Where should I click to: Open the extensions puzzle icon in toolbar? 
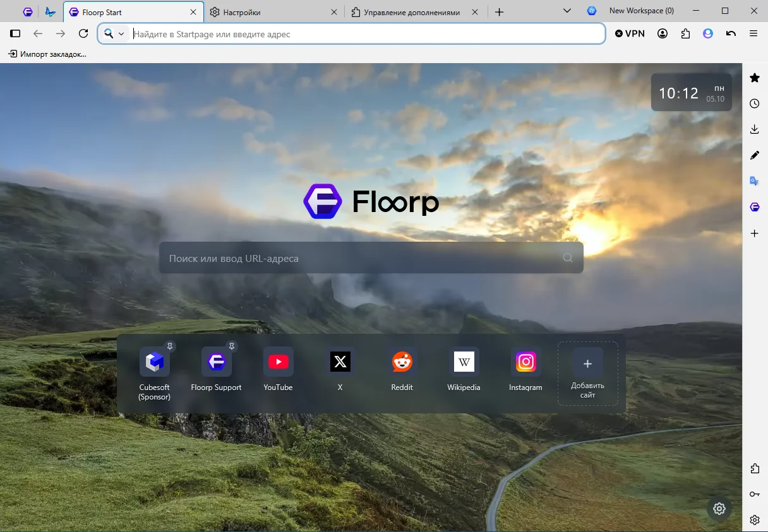pyautogui.click(x=685, y=33)
